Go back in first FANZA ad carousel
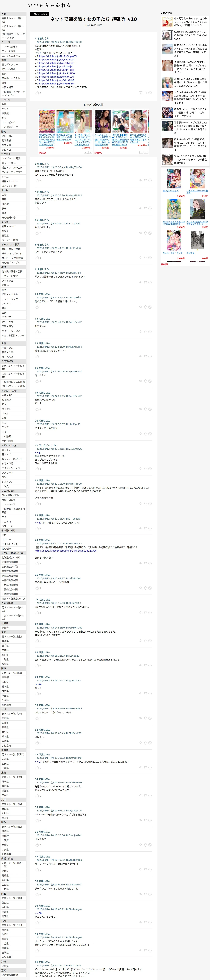 [x=86, y=152]
